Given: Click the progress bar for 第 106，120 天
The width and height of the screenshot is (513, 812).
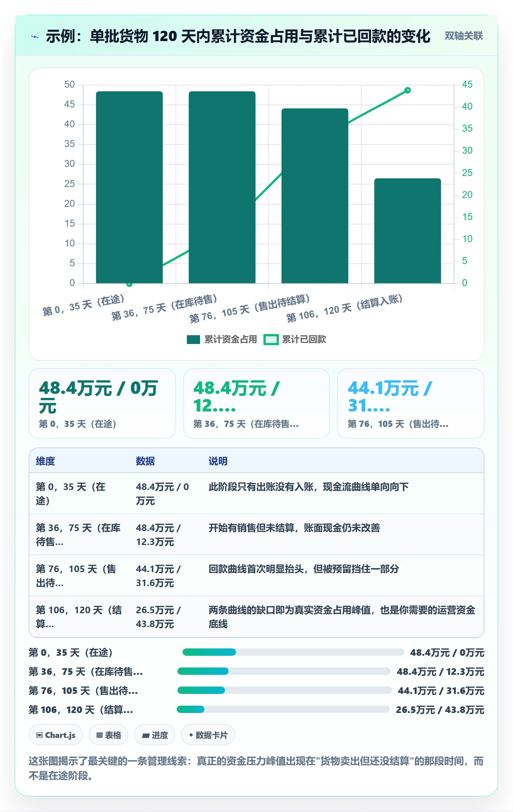Looking at the screenshot, I should point(283,709).
